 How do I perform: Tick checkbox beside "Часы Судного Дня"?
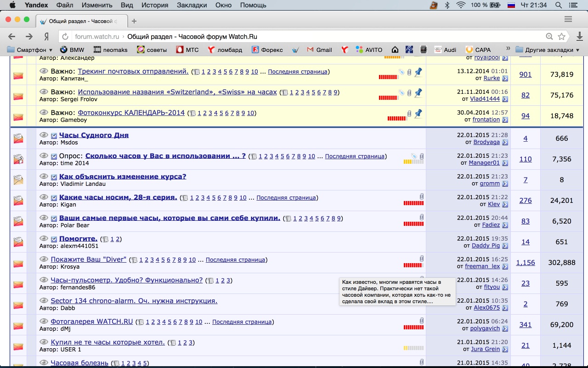54,136
